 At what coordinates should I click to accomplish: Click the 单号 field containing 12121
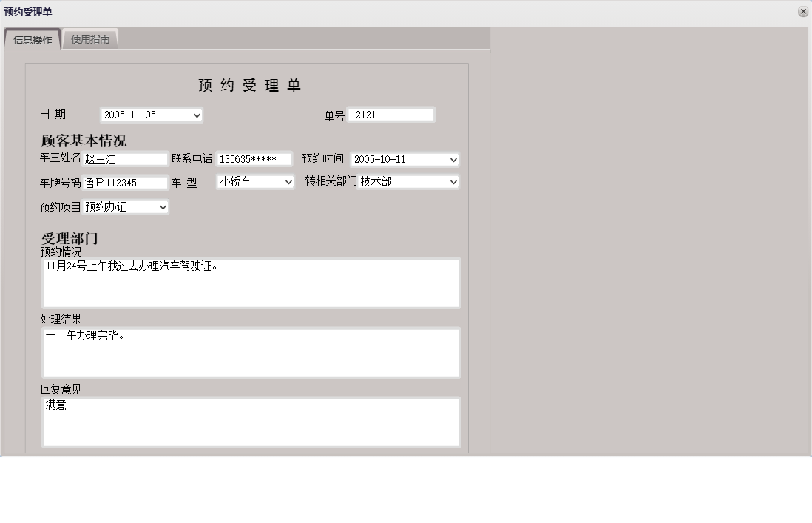coord(392,114)
